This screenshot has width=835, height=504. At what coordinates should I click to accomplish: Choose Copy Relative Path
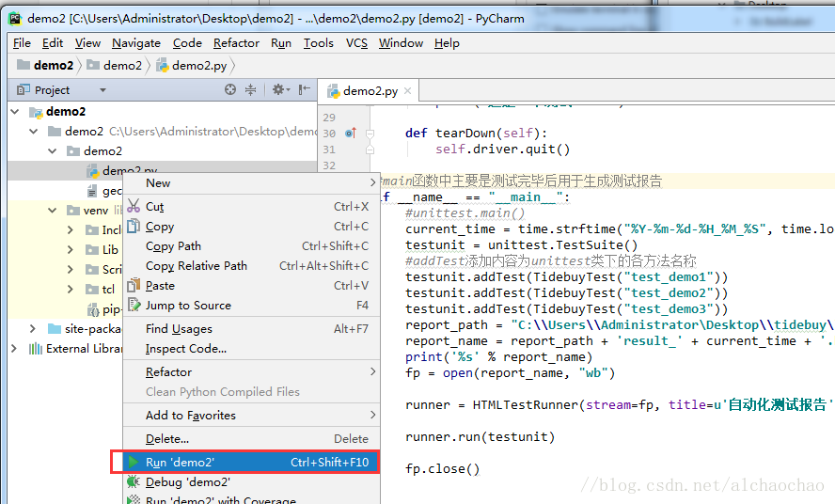(x=251, y=266)
